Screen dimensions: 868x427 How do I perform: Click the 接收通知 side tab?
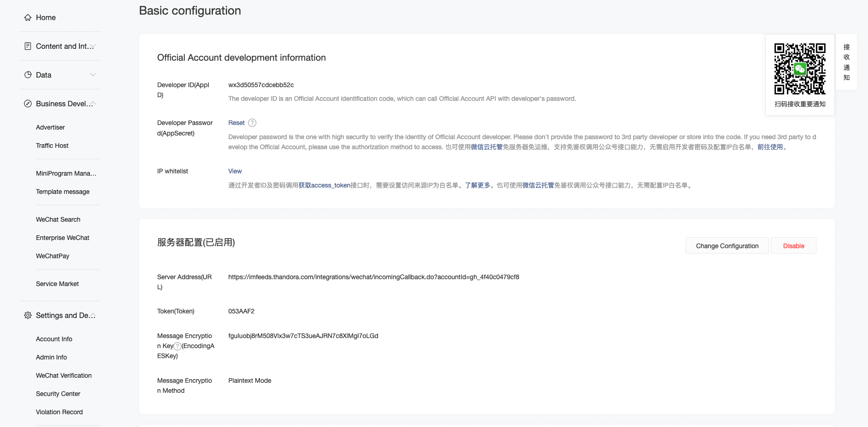[847, 62]
